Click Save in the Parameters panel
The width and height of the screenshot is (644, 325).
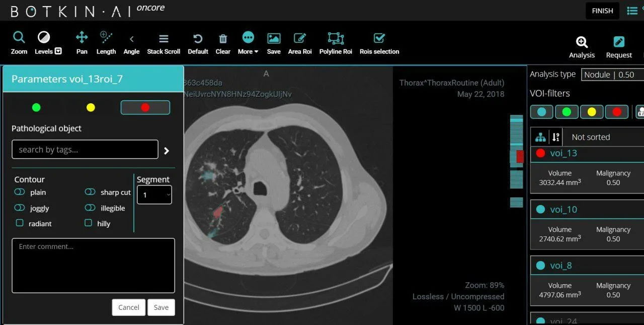(x=161, y=307)
